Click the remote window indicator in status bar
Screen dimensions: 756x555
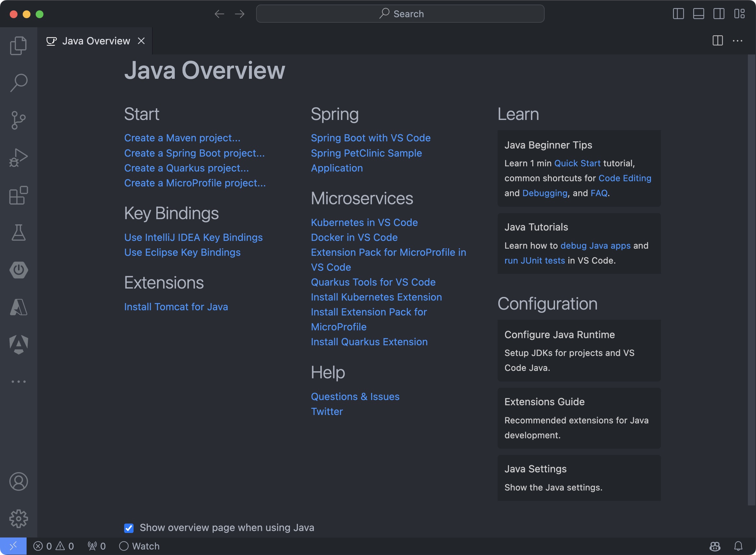tap(13, 546)
